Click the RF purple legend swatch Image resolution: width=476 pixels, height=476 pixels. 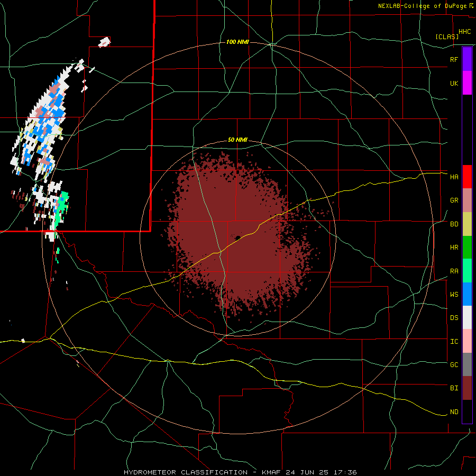pyautogui.click(x=467, y=59)
